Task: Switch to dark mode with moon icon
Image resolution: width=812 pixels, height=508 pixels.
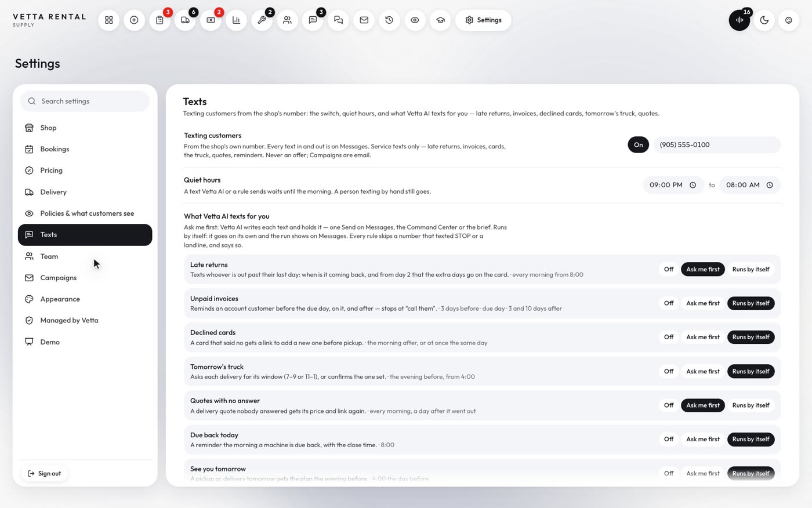Action: click(764, 20)
